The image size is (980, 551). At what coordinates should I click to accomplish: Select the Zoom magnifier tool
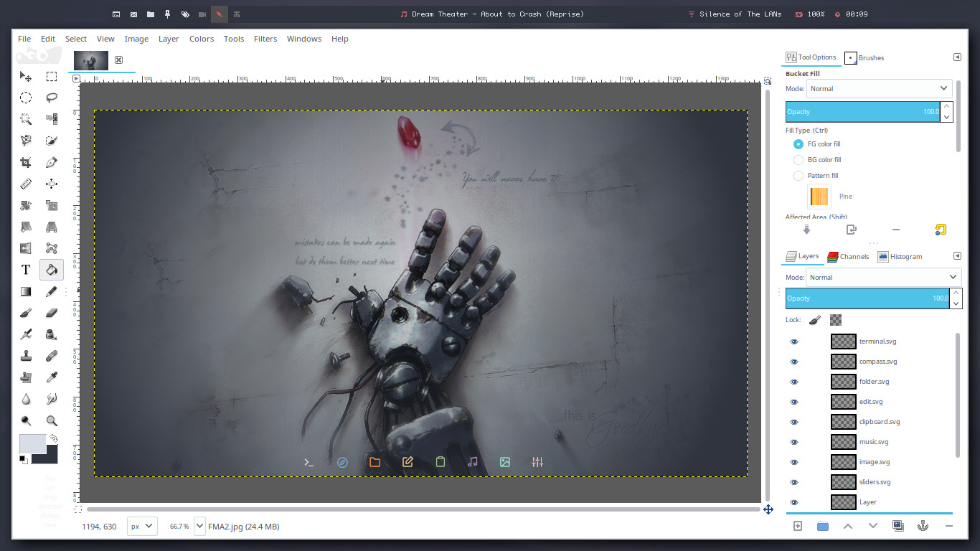pyautogui.click(x=52, y=420)
